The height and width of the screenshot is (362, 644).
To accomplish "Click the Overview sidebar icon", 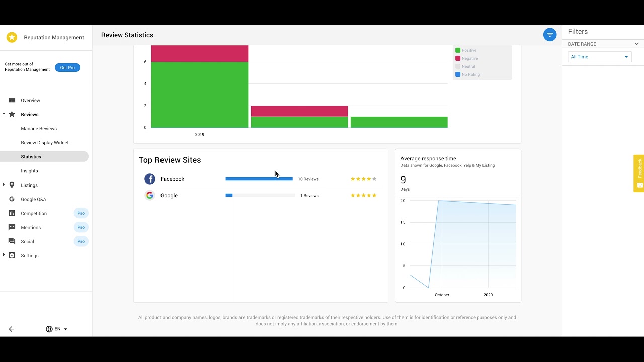I will tap(12, 100).
